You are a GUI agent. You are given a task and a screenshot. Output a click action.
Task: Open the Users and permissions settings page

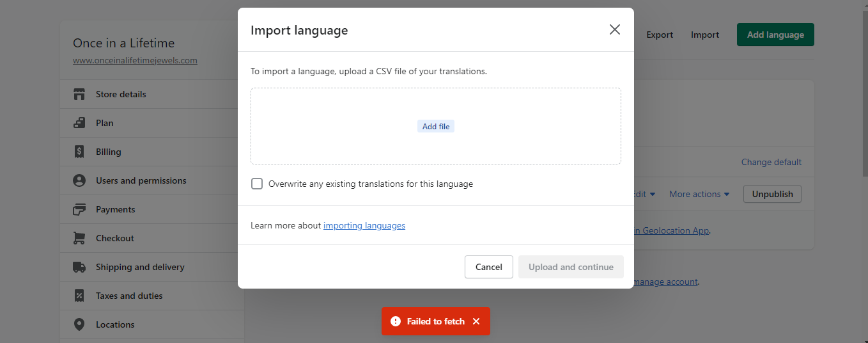tap(141, 180)
